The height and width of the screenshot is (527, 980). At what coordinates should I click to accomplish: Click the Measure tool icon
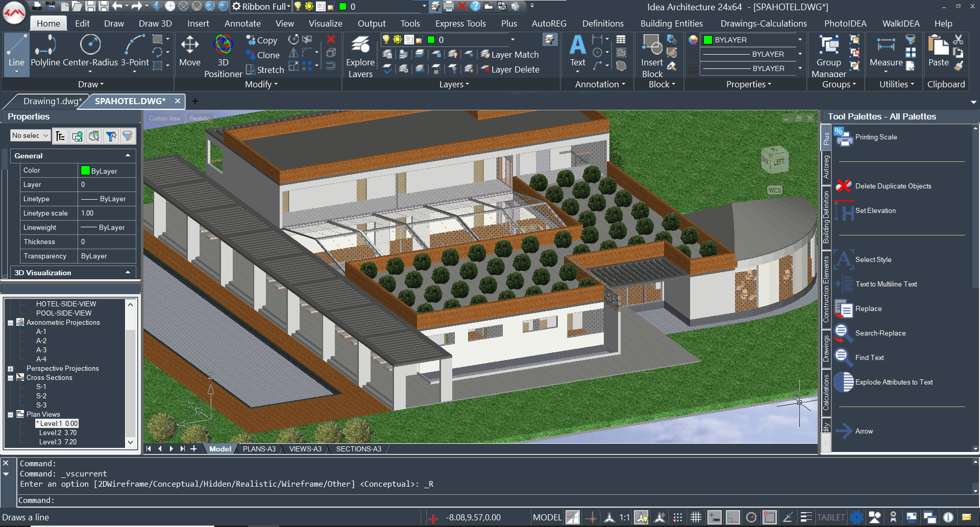click(x=886, y=51)
